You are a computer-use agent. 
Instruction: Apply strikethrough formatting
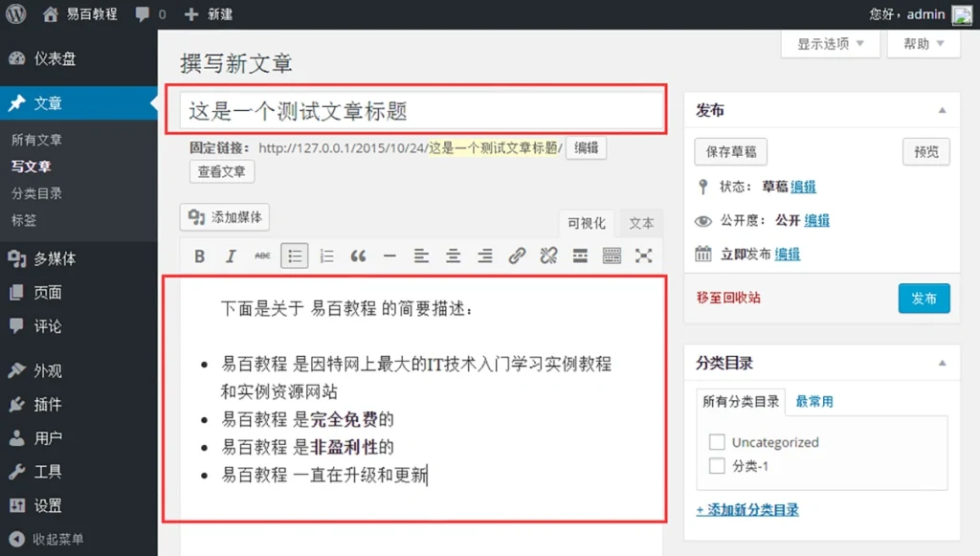point(262,256)
